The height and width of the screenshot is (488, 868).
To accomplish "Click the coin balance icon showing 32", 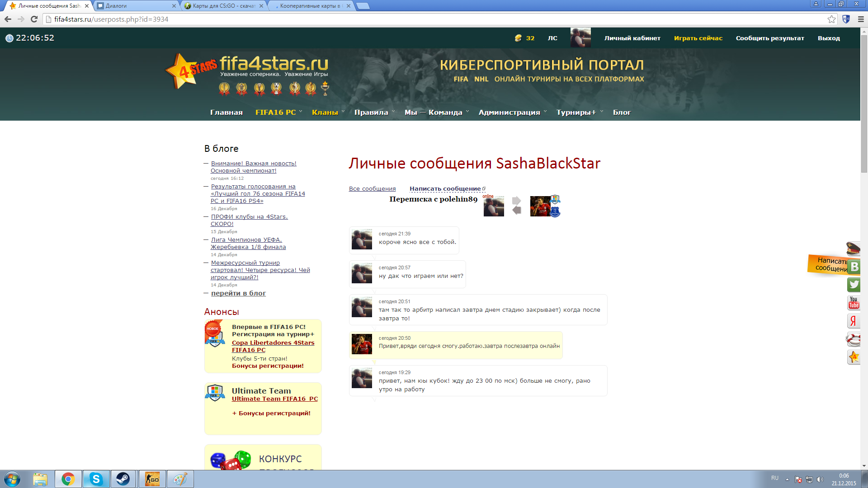I will (x=518, y=38).
